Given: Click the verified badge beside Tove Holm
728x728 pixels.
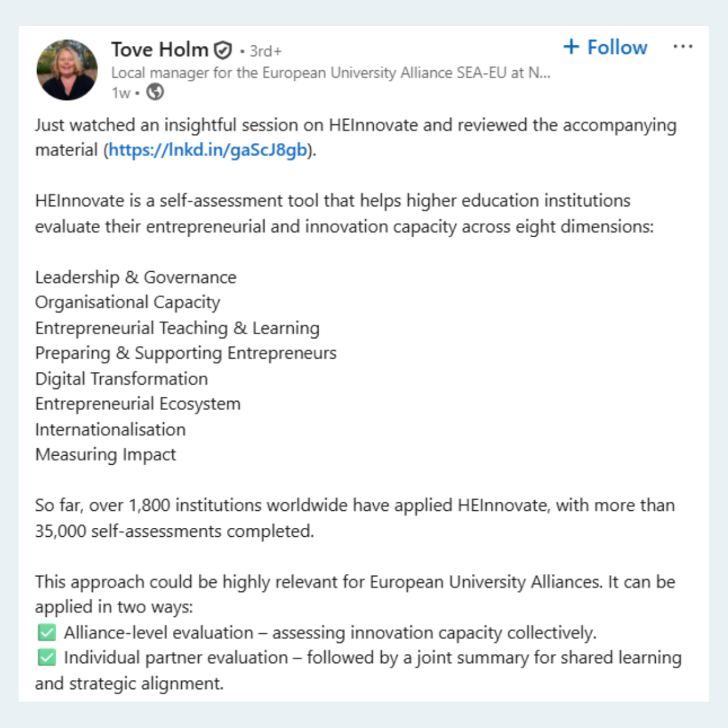Looking at the screenshot, I should (x=223, y=50).
